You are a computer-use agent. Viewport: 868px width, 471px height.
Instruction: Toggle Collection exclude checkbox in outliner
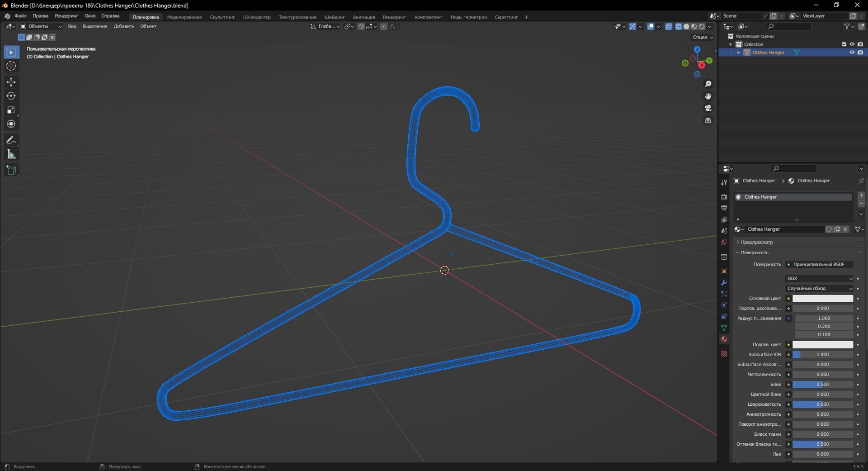tap(844, 44)
